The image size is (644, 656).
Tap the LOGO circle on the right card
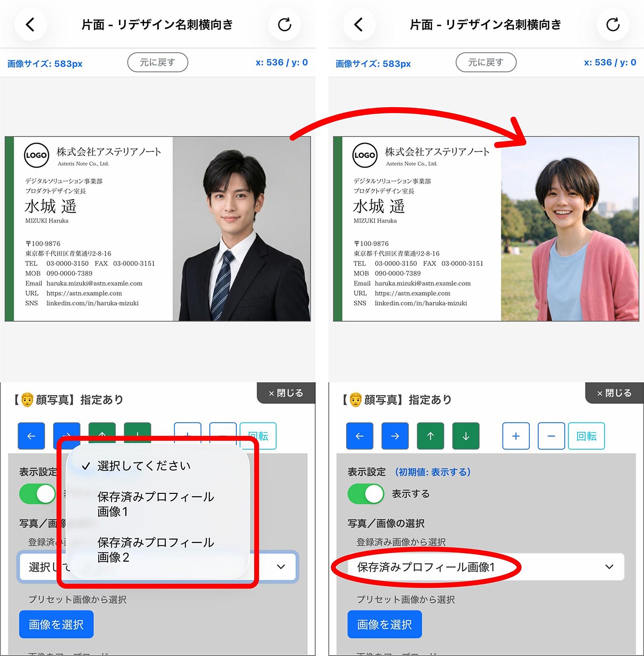pyautogui.click(x=365, y=155)
